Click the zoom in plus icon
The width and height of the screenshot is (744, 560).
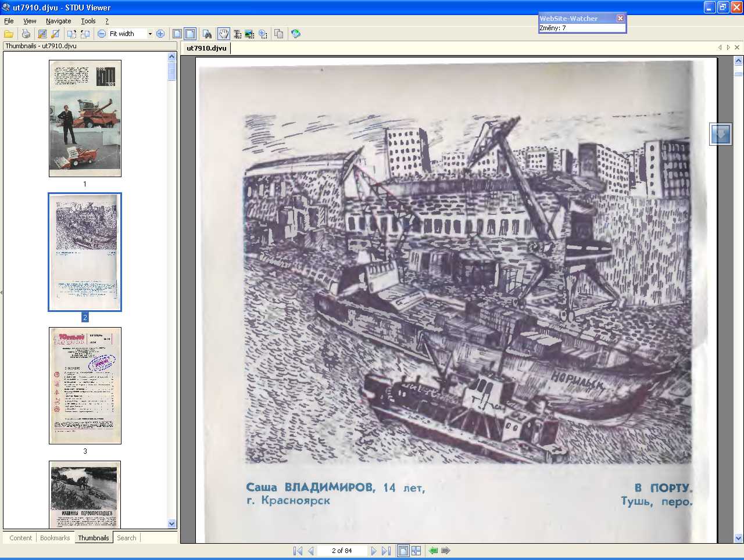pyautogui.click(x=160, y=34)
